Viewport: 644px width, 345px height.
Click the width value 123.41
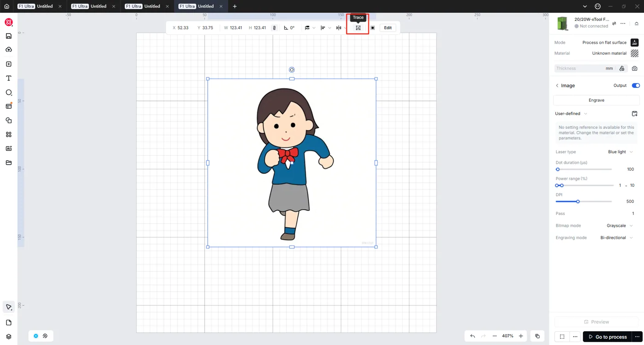[236, 28]
